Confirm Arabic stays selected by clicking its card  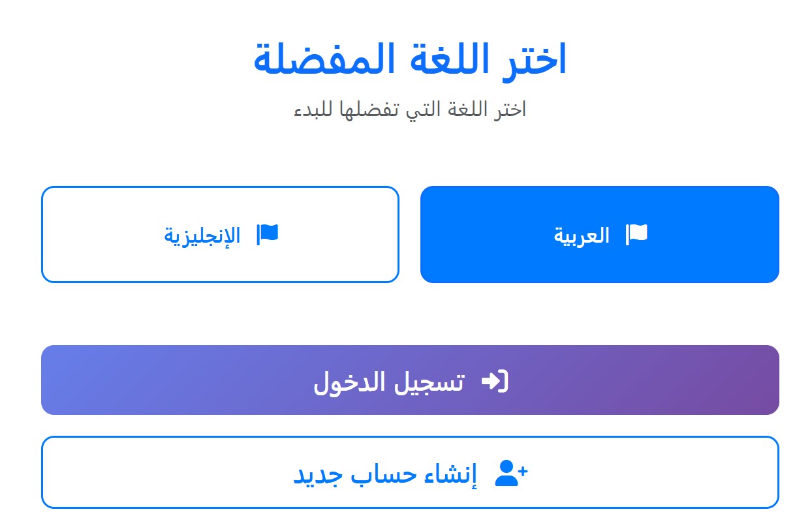click(x=599, y=234)
